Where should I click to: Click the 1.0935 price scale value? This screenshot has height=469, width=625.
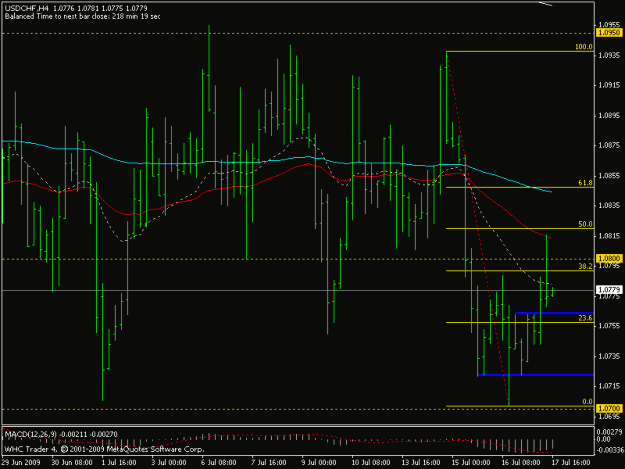pos(609,55)
